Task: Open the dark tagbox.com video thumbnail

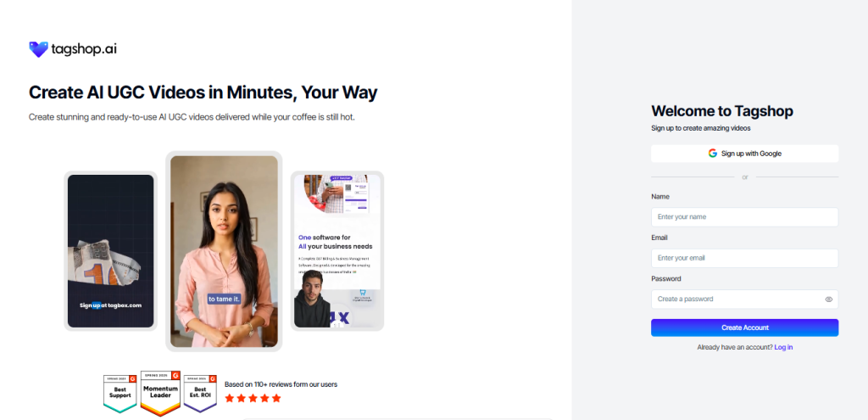Action: (x=111, y=251)
